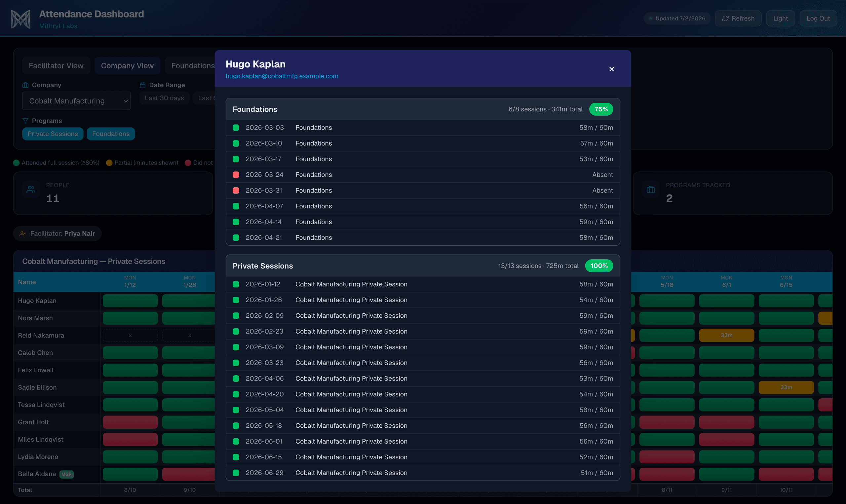The height and width of the screenshot is (504, 846).
Task: Click the People count icon
Action: click(x=31, y=189)
